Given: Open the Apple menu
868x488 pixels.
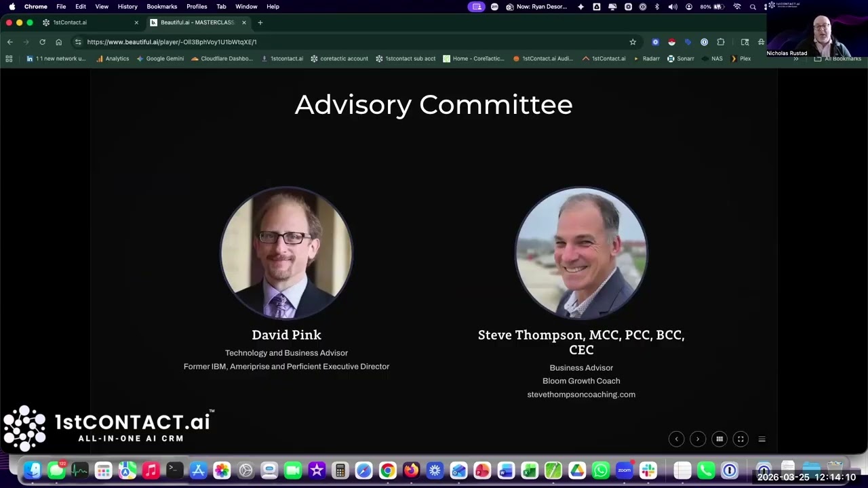Looking at the screenshot, I should click(12, 6).
